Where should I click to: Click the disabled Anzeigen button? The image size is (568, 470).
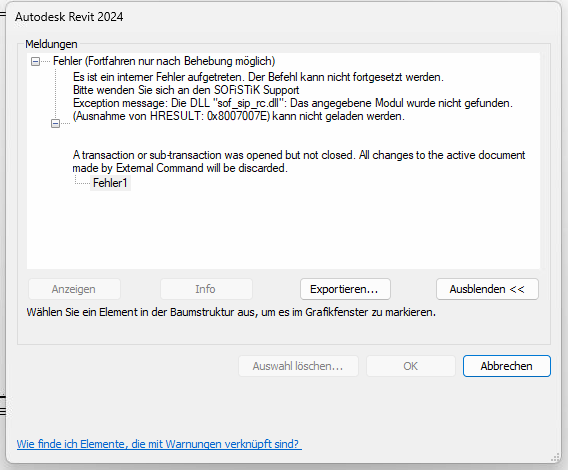coord(74,289)
